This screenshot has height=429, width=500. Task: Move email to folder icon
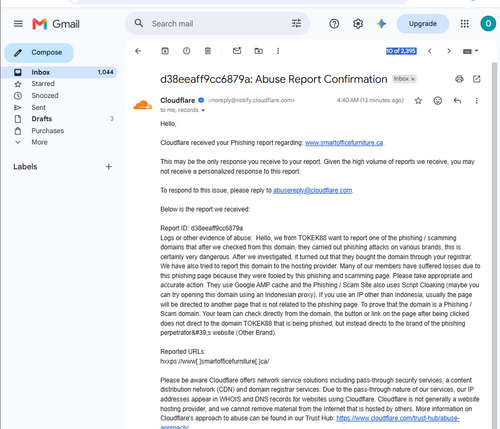[x=258, y=51]
